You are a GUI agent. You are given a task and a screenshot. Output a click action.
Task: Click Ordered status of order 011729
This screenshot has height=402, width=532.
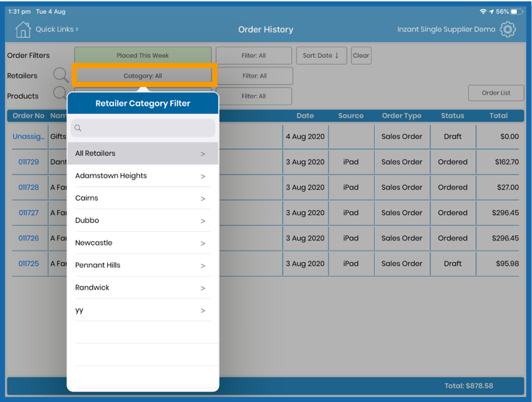(452, 162)
